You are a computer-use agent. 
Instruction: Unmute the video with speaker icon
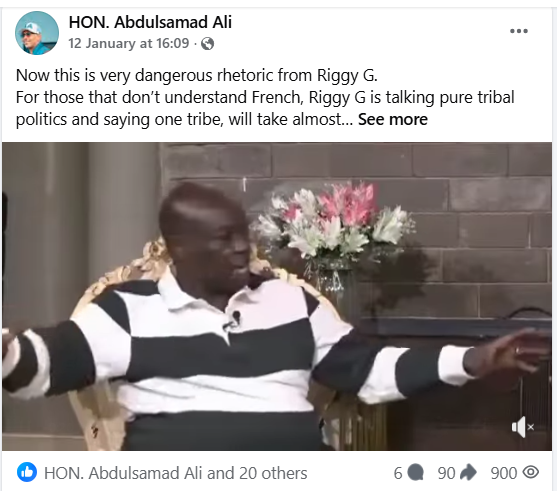[x=523, y=427]
